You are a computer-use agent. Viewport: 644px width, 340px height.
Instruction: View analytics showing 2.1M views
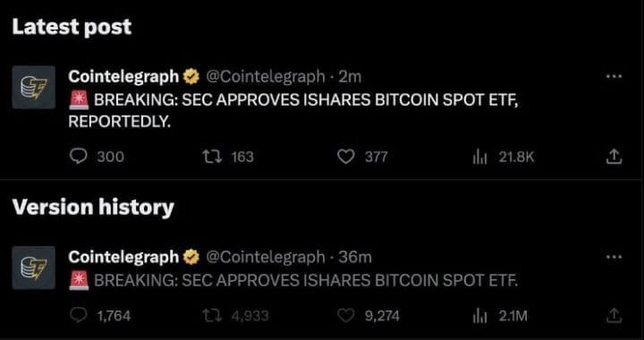[479, 315]
